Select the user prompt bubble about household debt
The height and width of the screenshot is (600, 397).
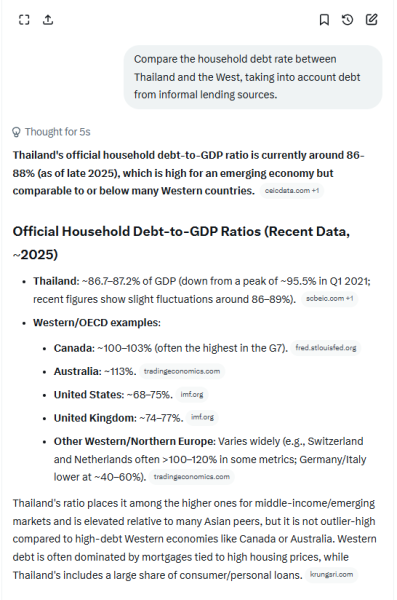point(253,77)
